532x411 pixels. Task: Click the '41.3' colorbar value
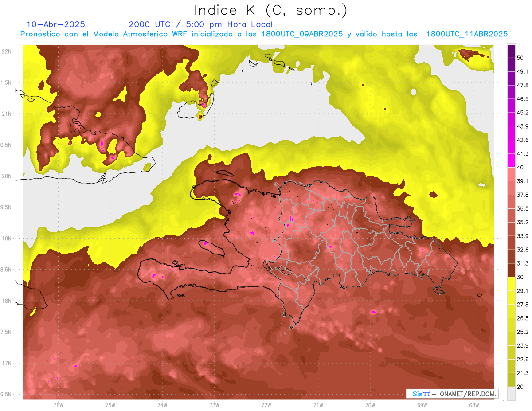(523, 154)
